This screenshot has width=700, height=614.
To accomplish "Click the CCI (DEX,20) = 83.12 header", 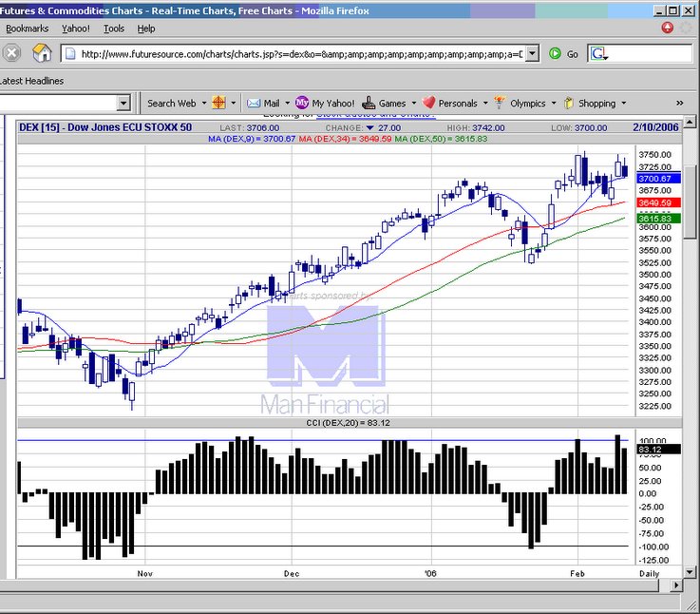I will point(348,423).
